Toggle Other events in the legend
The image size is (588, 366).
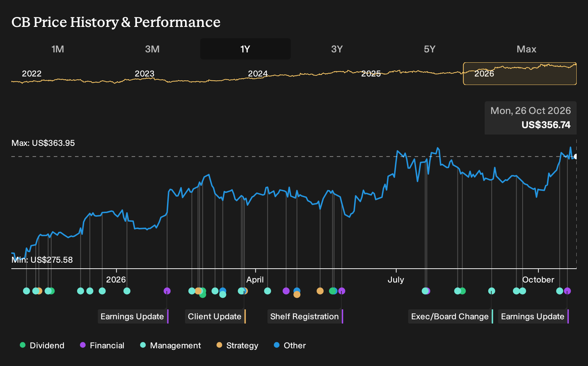click(x=290, y=345)
